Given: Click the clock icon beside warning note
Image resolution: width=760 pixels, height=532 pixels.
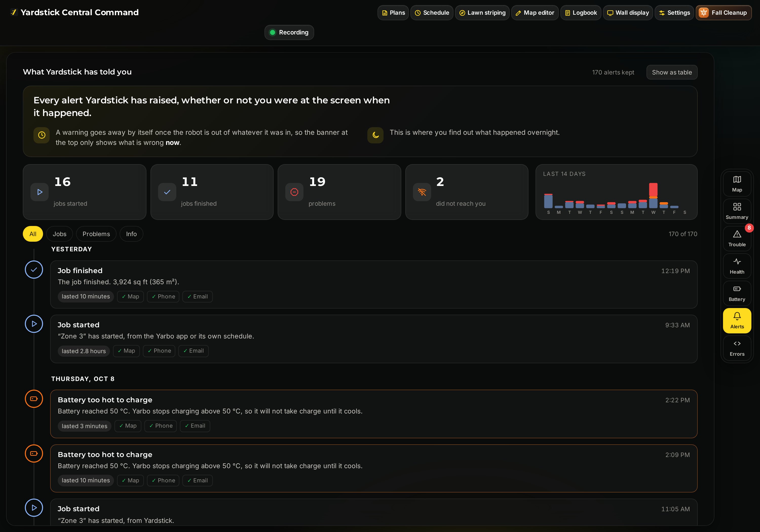Looking at the screenshot, I should (41, 135).
